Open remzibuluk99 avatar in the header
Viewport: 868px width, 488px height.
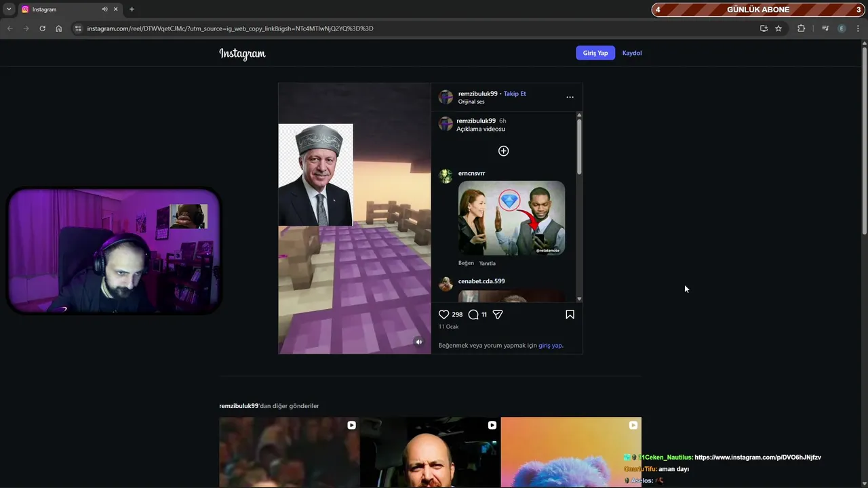tap(446, 97)
